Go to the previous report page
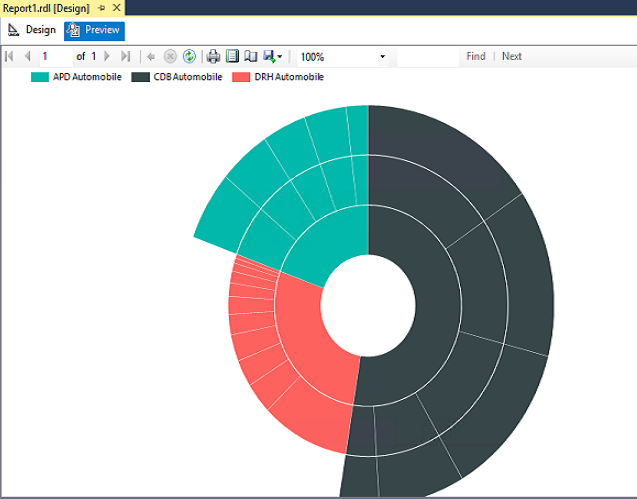This screenshot has height=499, width=637. (26, 57)
